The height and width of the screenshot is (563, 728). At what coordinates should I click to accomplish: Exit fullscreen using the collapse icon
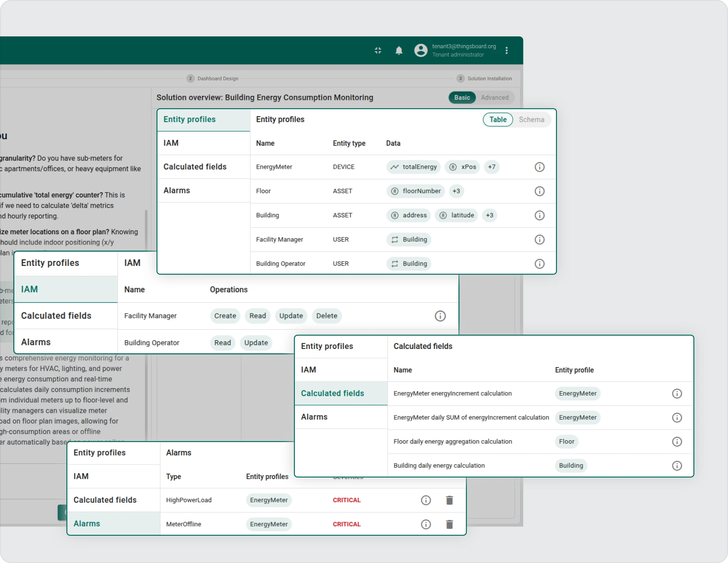378,50
